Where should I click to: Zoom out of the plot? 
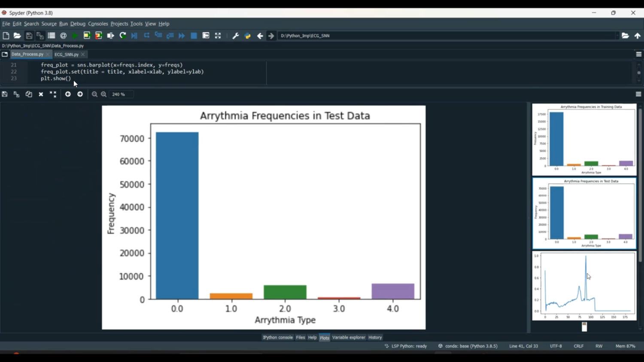(x=94, y=94)
